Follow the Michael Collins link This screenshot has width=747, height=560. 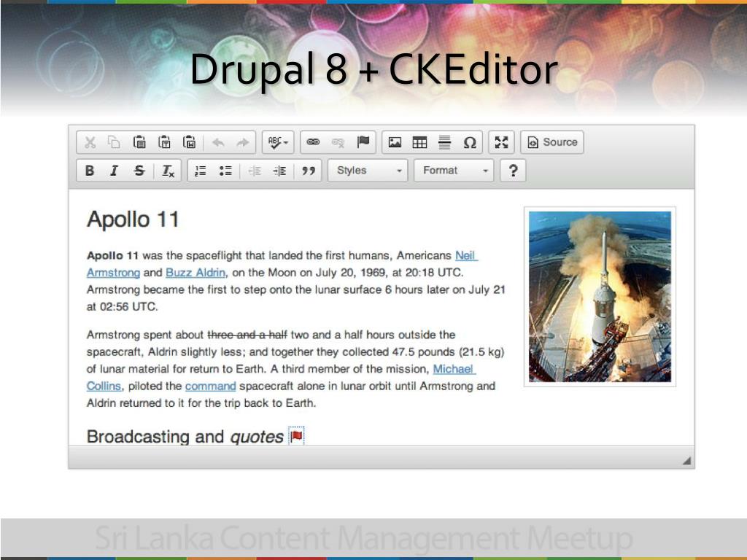click(454, 369)
